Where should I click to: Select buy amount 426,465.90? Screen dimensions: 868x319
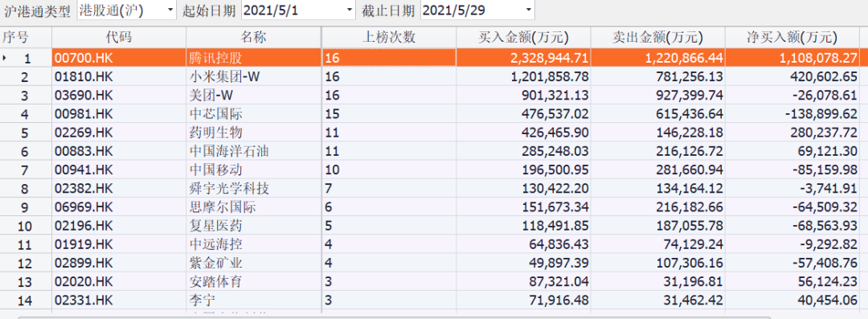(524, 133)
